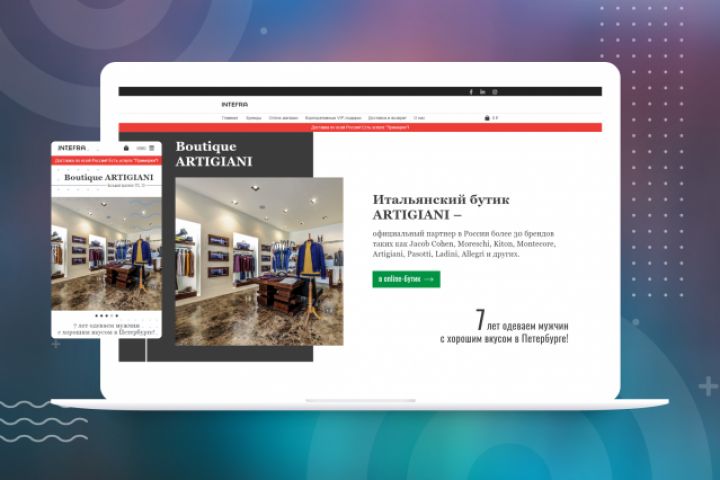Image resolution: width=720 pixels, height=480 pixels.
Task: Open the LinkedIn icon in the desktop header
Action: pos(483,92)
